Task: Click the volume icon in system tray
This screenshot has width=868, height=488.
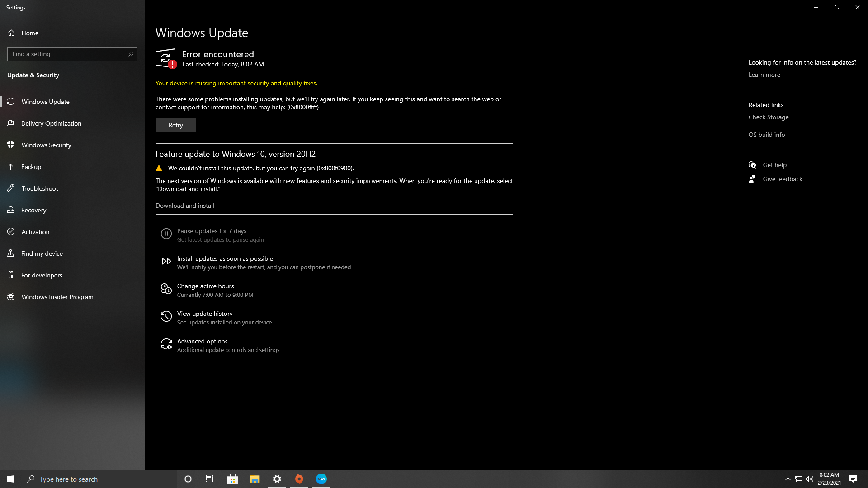Action: tap(810, 479)
